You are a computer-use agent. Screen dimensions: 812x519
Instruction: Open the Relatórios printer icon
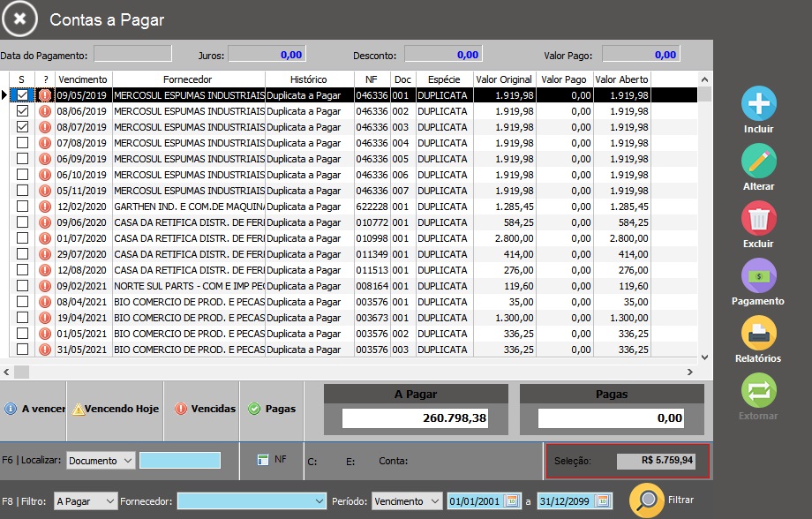click(758, 334)
